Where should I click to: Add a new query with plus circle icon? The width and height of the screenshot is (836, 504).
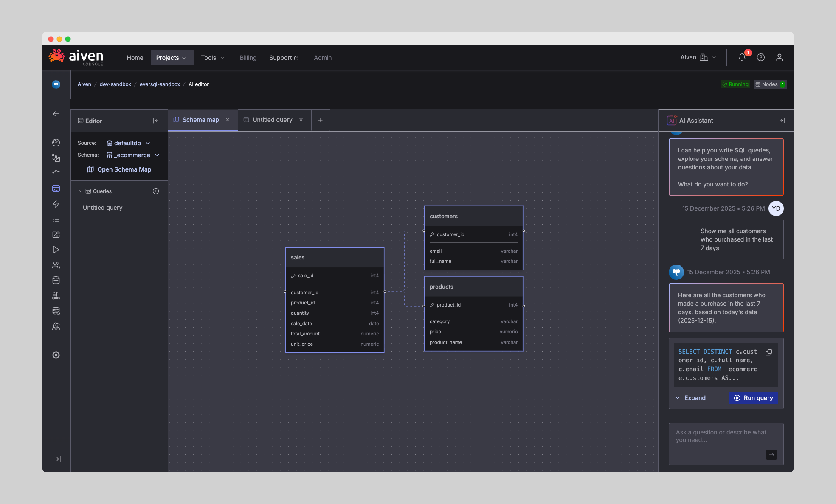coord(156,191)
